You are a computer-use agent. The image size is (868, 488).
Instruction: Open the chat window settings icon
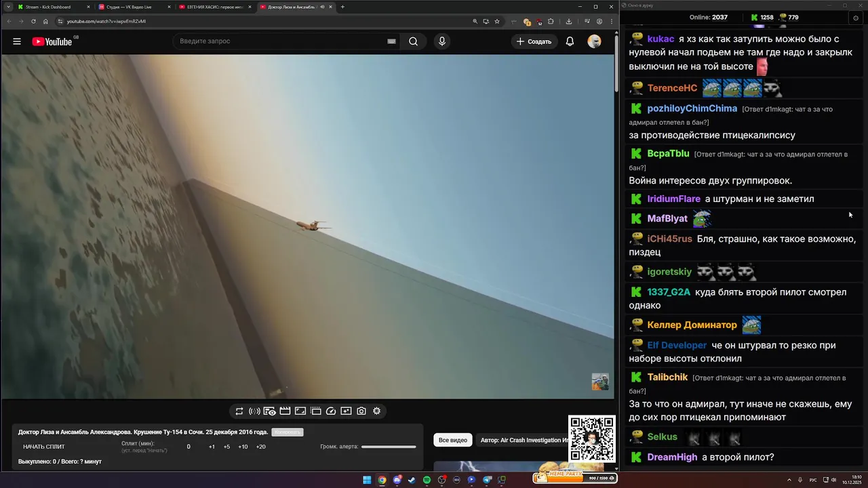point(856,17)
